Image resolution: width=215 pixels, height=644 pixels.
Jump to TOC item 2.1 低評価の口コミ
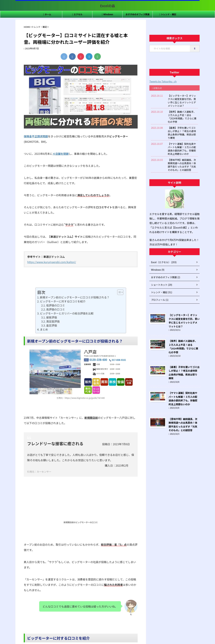[53, 305]
